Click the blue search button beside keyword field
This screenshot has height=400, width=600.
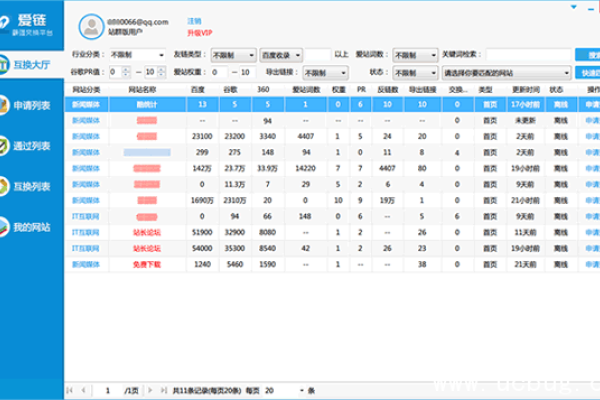coord(588,55)
